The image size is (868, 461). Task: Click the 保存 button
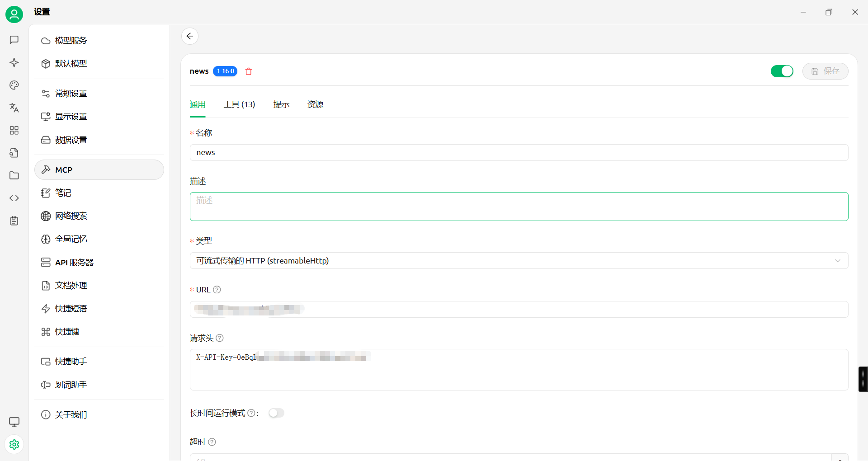click(x=825, y=71)
